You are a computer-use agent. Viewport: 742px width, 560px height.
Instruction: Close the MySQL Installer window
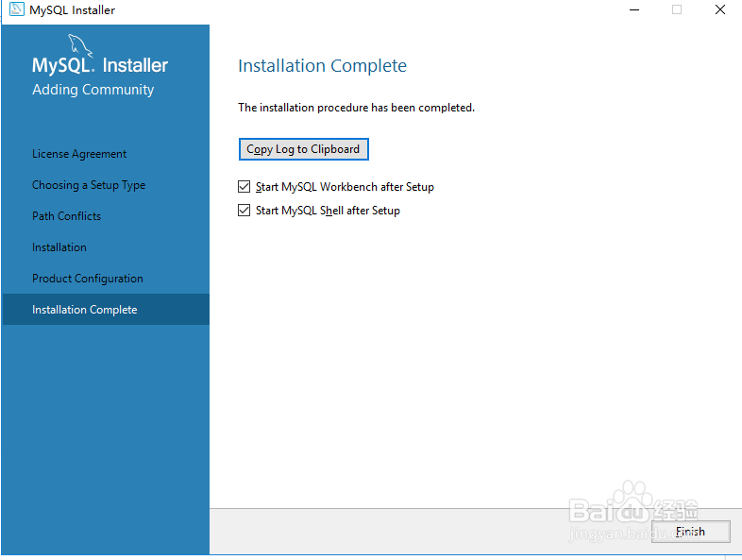coord(719,9)
